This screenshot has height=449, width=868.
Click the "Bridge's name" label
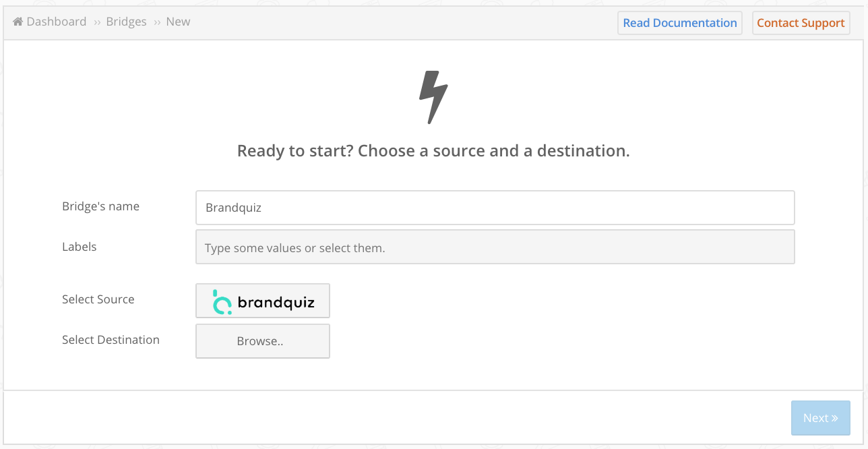tap(100, 206)
